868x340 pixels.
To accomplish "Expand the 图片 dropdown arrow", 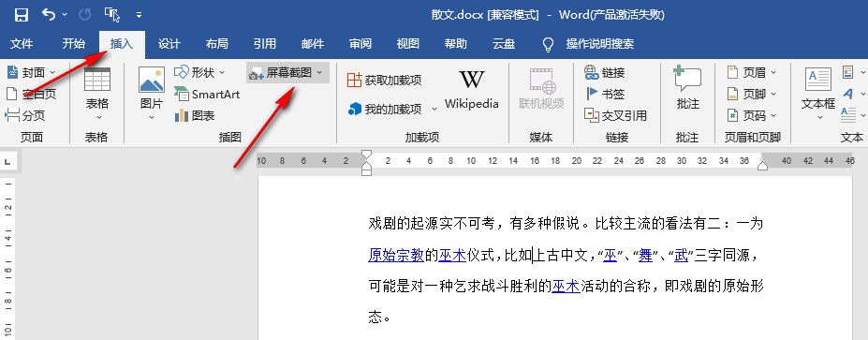I will (152, 117).
